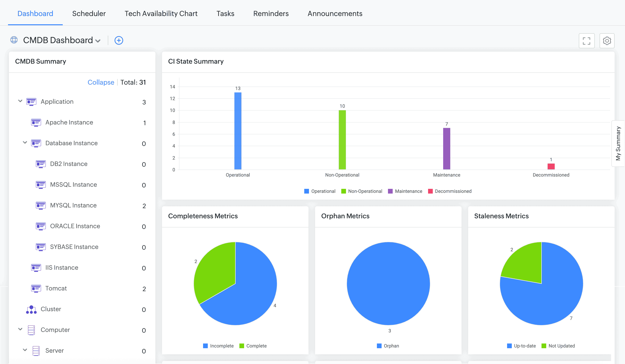
Task: Click the Cluster CI type icon
Action: pyautogui.click(x=31, y=309)
